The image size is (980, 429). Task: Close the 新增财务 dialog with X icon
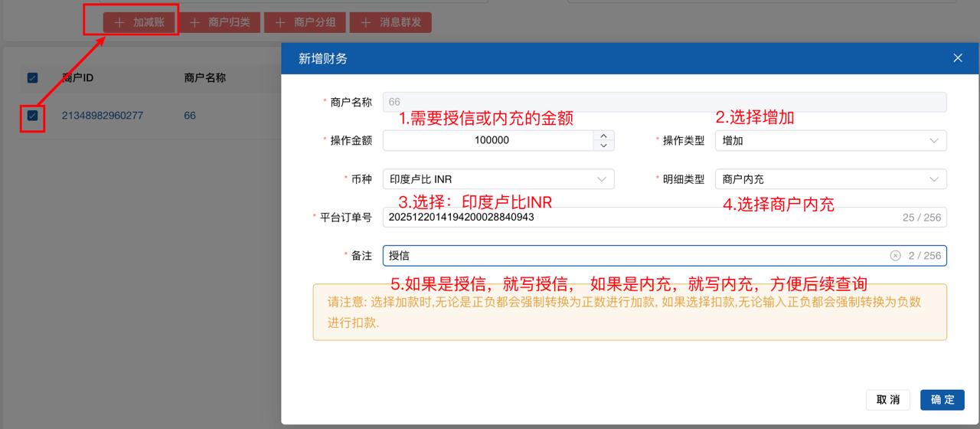957,58
